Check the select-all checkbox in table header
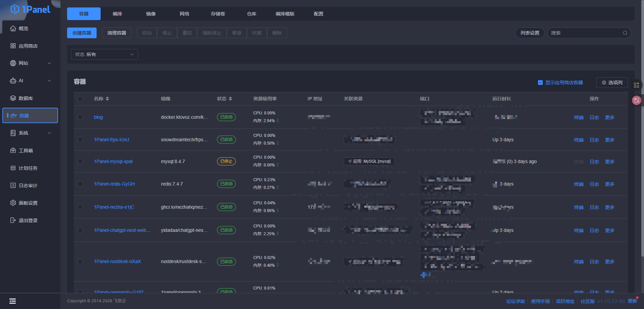644x309 pixels. pyautogui.click(x=80, y=99)
